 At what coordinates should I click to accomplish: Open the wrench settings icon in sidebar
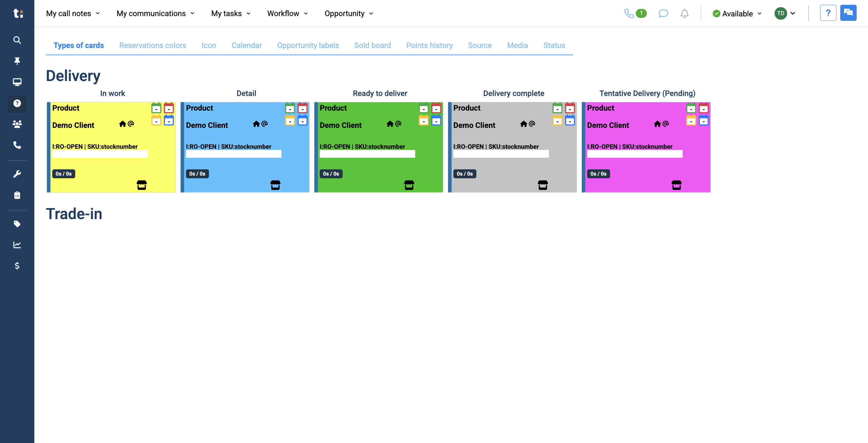[17, 174]
